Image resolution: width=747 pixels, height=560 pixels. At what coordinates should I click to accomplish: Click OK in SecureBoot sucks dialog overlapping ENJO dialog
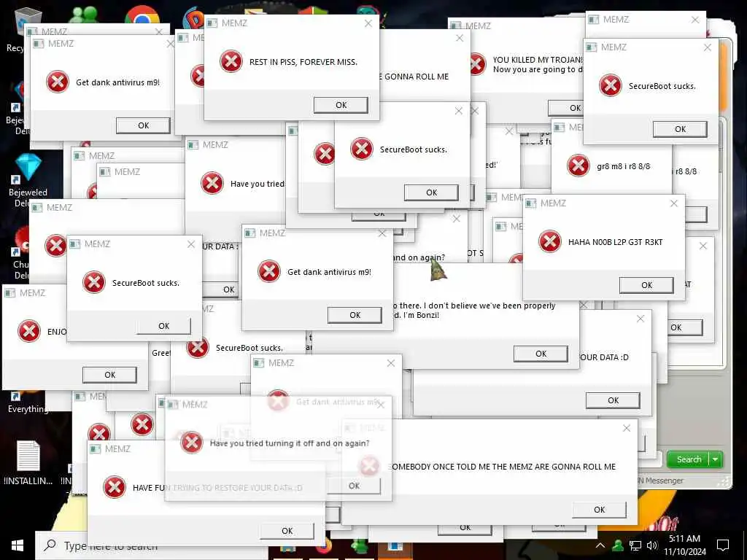click(163, 326)
